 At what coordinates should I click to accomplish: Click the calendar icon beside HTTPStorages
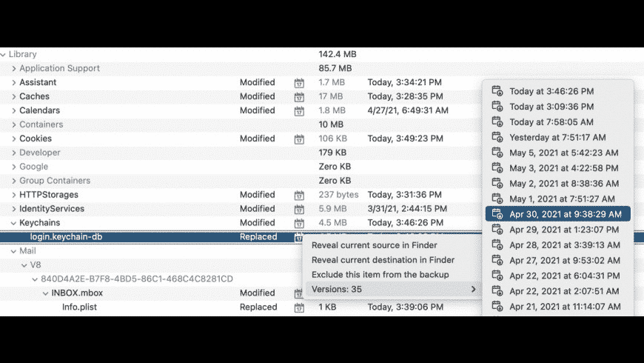click(x=299, y=196)
